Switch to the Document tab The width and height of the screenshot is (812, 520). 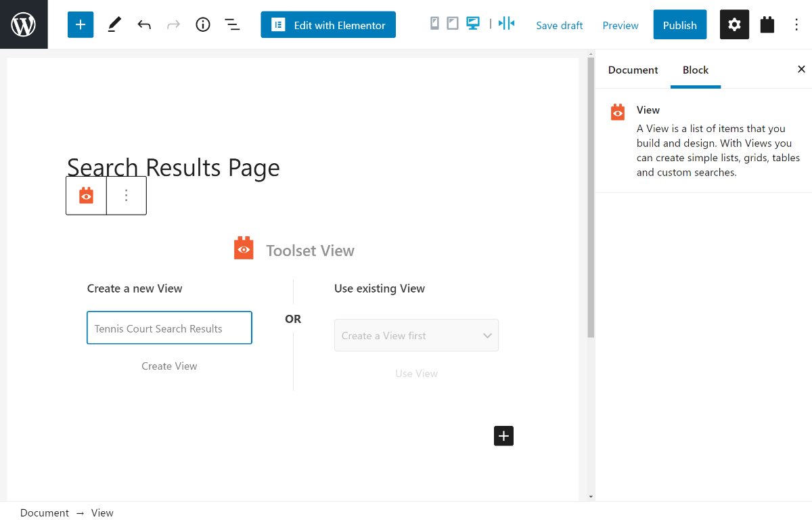pos(633,70)
